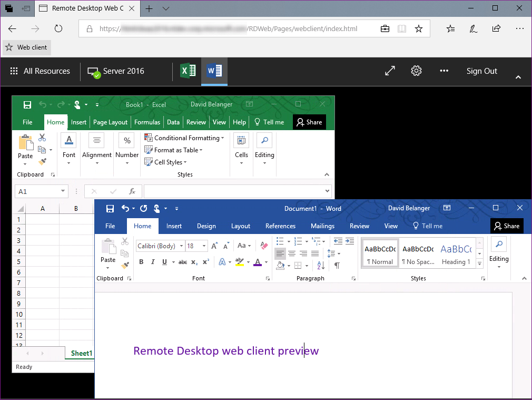Open web client settings gear

pos(417,71)
